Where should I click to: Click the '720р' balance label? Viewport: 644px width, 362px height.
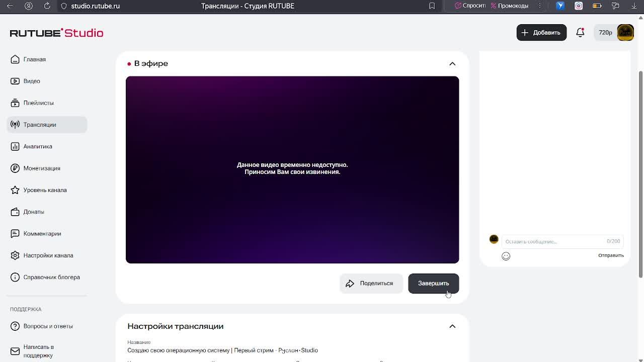point(605,33)
